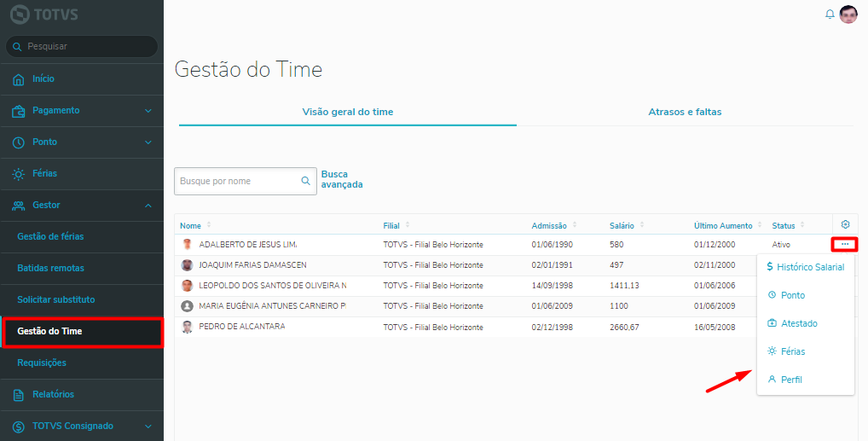This screenshot has height=441, width=868.
Task: Click name MARIA EUGÊNIA ANTUNES CARNEIRO
Action: 272,306
